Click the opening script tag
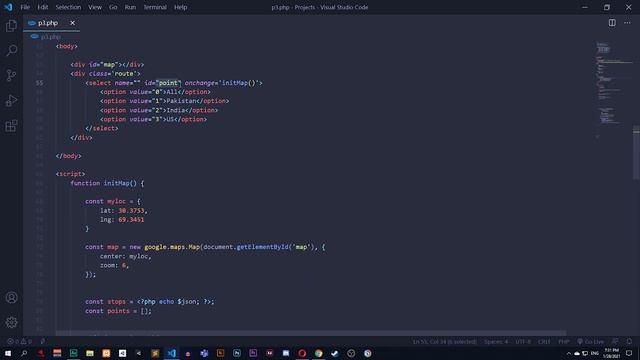640x360 pixels. [71, 174]
